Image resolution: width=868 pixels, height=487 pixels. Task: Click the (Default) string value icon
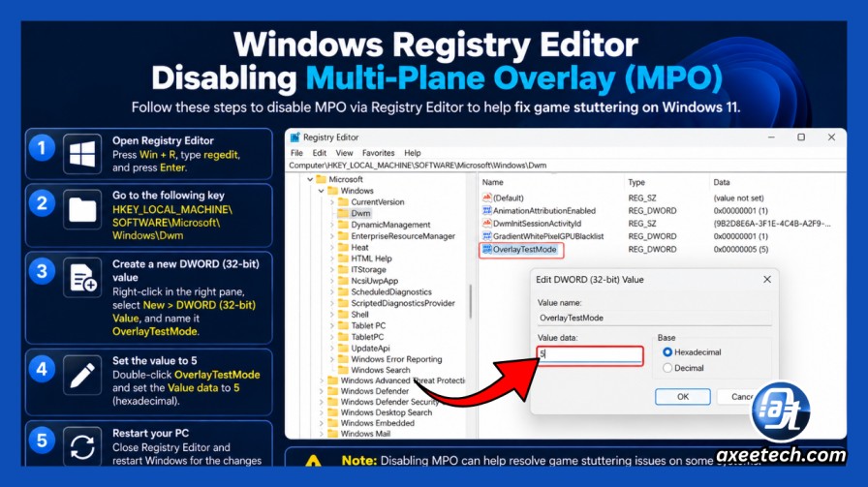pyautogui.click(x=487, y=198)
